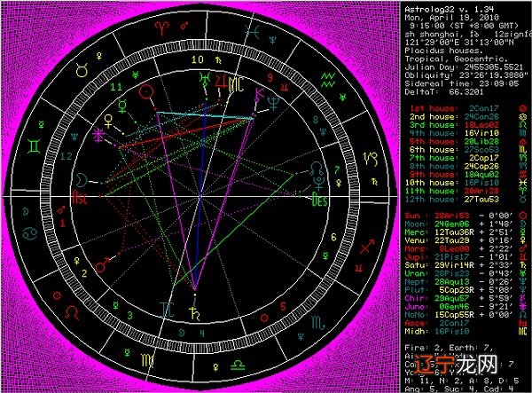Click the coordinates 121°29'00"E 31°13'00"N
The width and height of the screenshot is (532, 393).
459,43
